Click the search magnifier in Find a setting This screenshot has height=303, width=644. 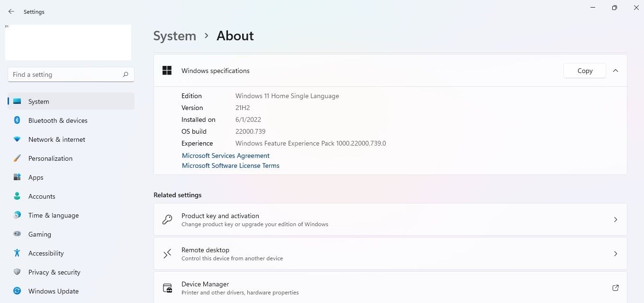tap(126, 74)
